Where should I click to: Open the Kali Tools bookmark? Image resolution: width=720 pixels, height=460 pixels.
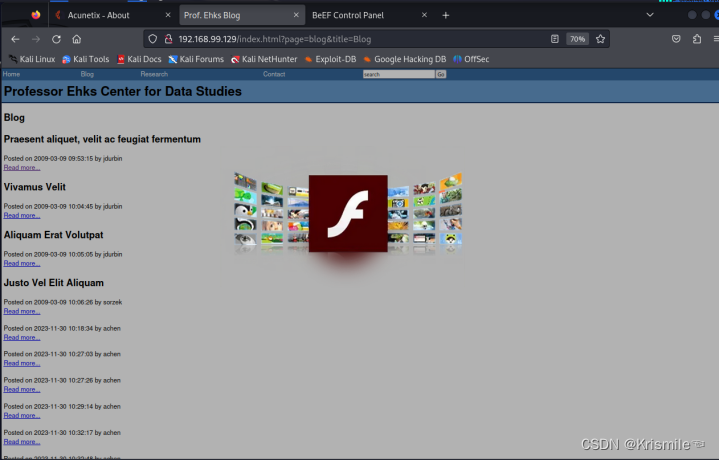click(x=86, y=59)
